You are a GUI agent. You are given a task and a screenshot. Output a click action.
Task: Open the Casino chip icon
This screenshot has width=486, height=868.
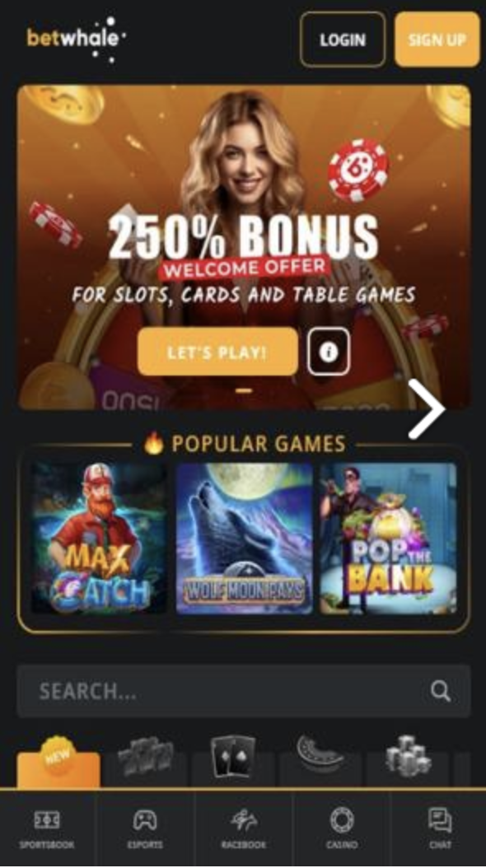pyautogui.click(x=342, y=820)
